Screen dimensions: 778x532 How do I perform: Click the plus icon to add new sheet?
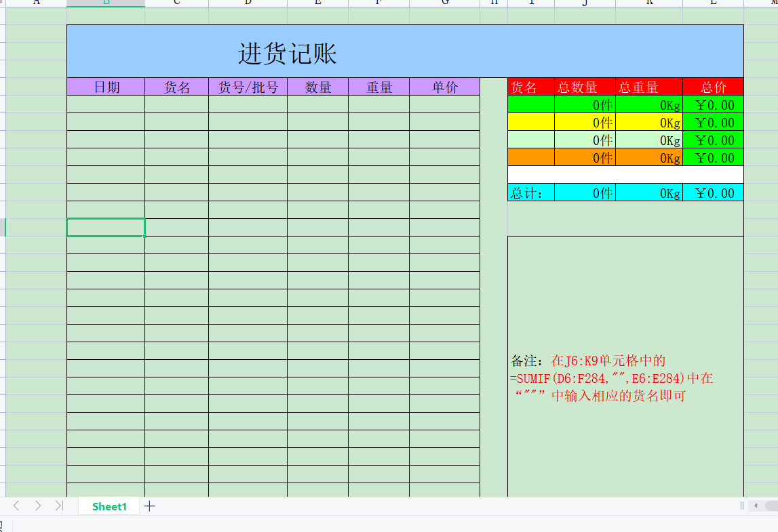pyautogui.click(x=149, y=505)
